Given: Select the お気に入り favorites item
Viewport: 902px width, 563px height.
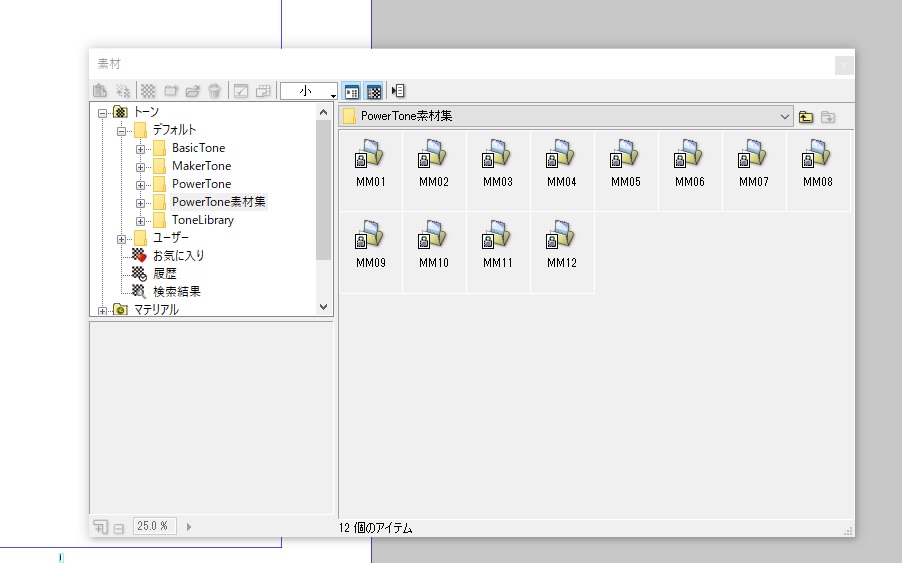Looking at the screenshot, I should (178, 256).
